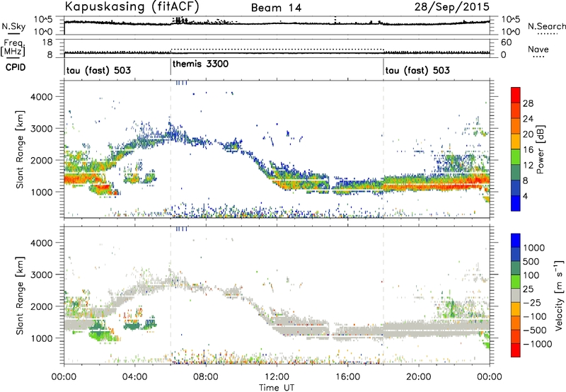The width and height of the screenshot is (566, 392).
Task: Click Slant Range [km] label of Velocity panel
Action: [x=20, y=296]
